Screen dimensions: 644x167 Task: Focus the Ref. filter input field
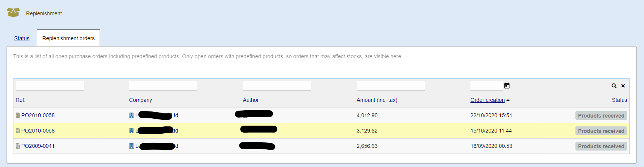point(50,86)
